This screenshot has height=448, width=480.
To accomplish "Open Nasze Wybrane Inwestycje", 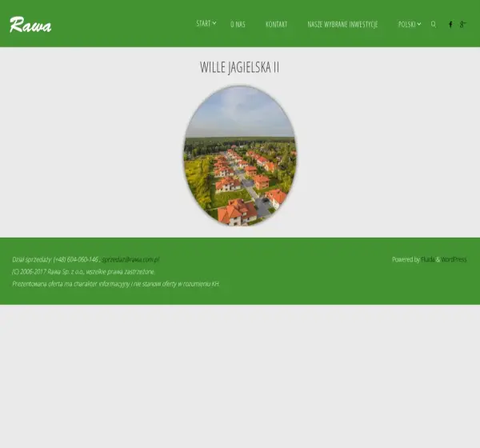I will pyautogui.click(x=342, y=24).
